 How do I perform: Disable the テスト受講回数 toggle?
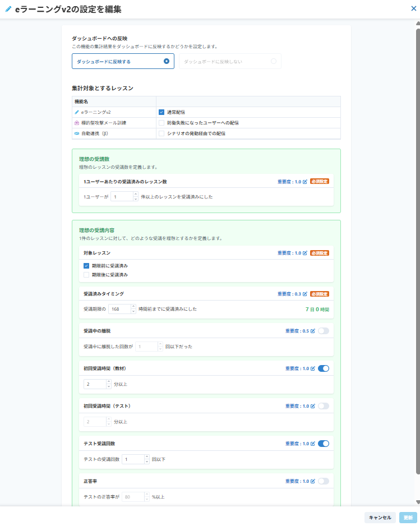point(324,444)
